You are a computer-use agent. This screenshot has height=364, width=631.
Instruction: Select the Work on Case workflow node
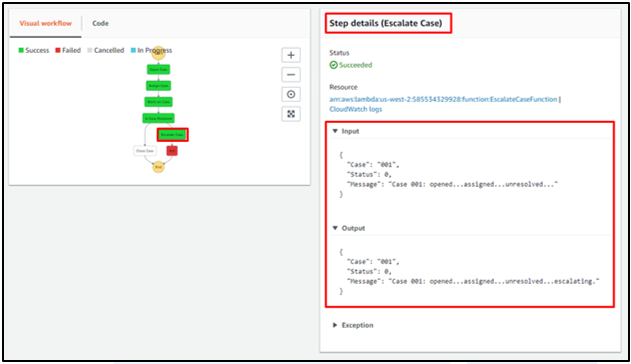pyautogui.click(x=158, y=102)
